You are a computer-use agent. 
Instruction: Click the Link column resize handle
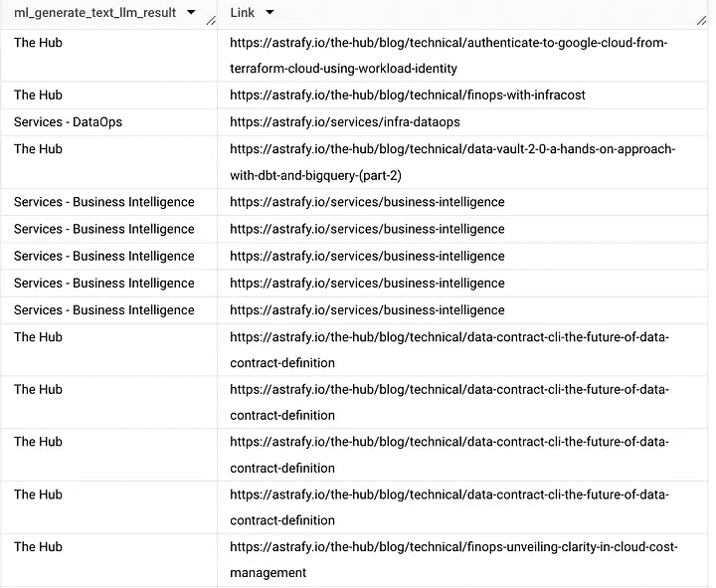click(x=702, y=21)
